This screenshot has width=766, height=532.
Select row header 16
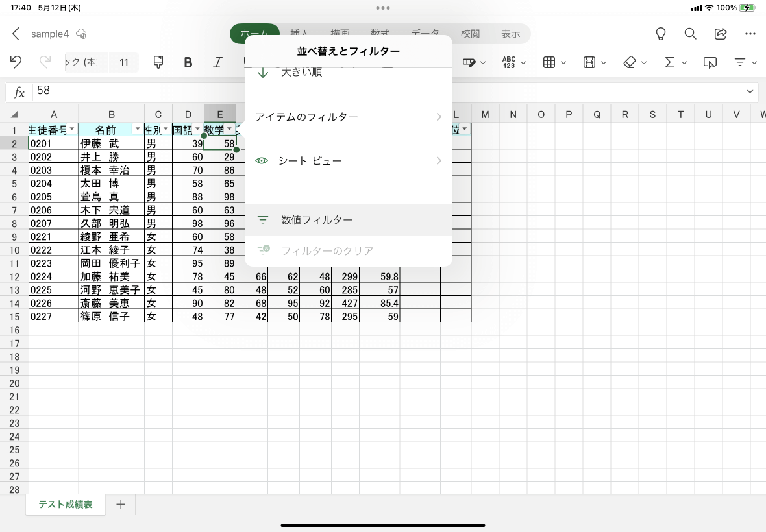[x=15, y=330]
